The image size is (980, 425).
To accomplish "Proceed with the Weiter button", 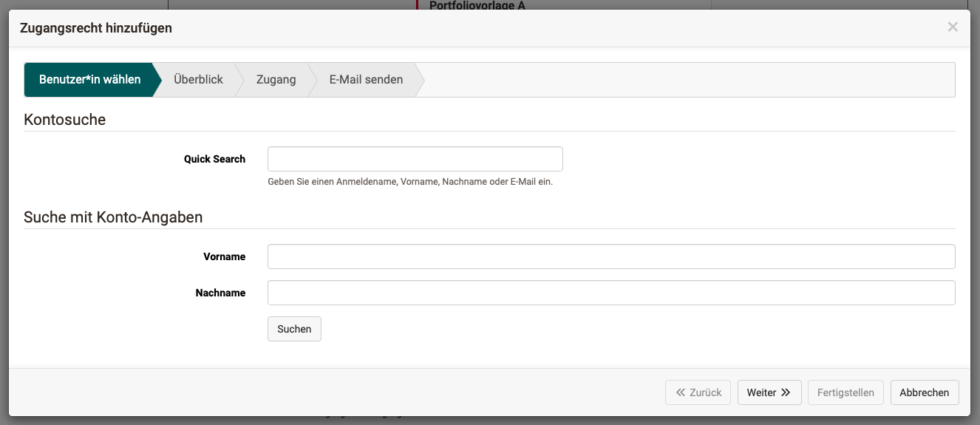I will coord(769,392).
